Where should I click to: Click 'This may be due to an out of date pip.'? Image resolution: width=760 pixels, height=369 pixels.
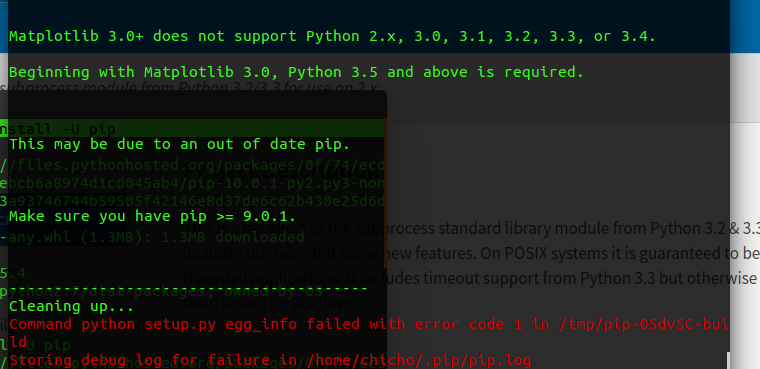coord(179,144)
